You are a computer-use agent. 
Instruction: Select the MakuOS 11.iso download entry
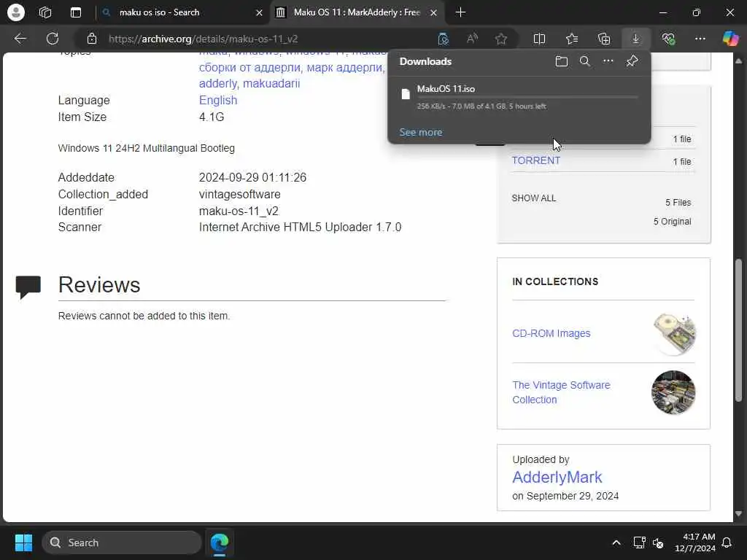tap(519, 97)
